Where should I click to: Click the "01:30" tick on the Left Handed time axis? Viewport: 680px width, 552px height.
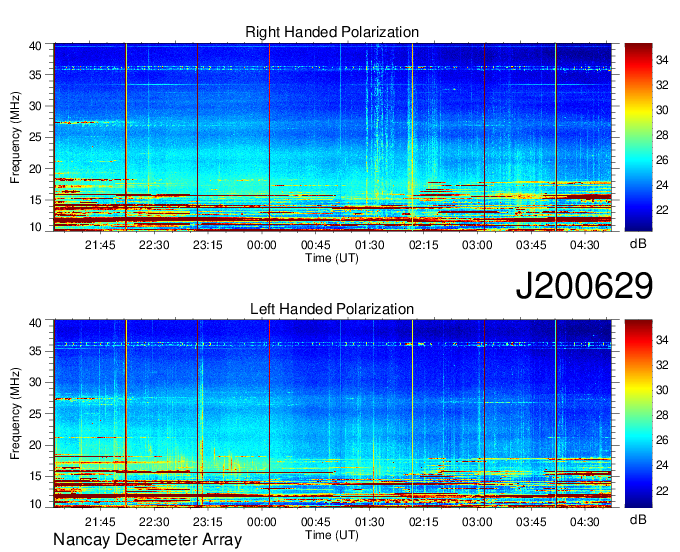coord(369,522)
